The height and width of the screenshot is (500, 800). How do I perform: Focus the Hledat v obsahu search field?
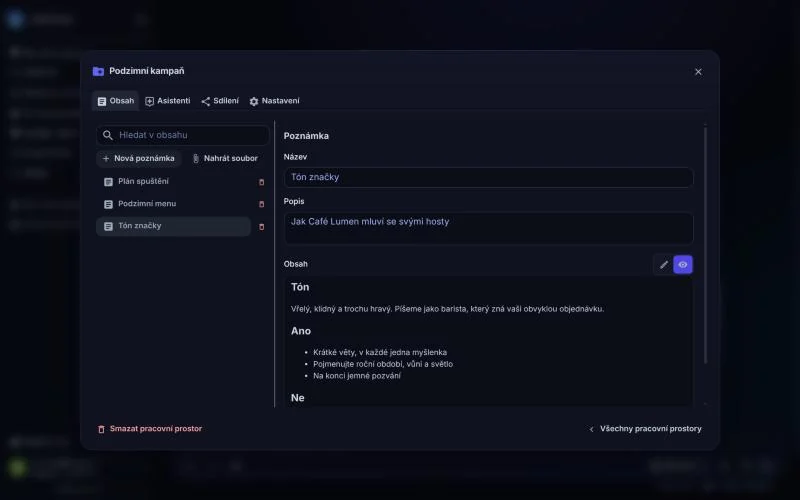(x=183, y=135)
